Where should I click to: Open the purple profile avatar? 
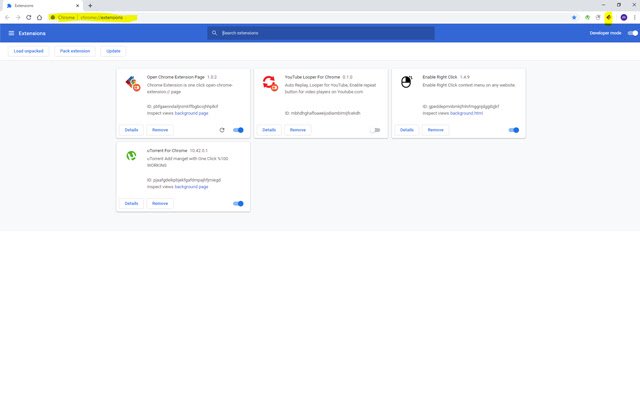coord(624,18)
